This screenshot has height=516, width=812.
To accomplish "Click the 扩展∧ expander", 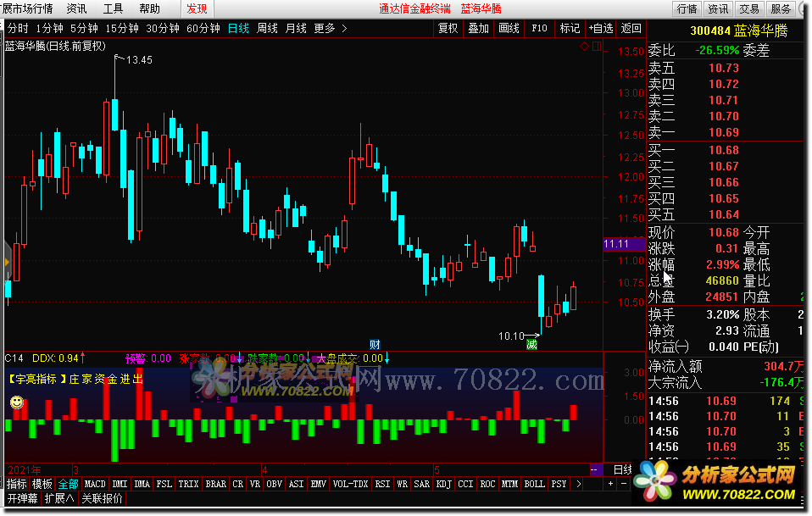I will (59, 498).
